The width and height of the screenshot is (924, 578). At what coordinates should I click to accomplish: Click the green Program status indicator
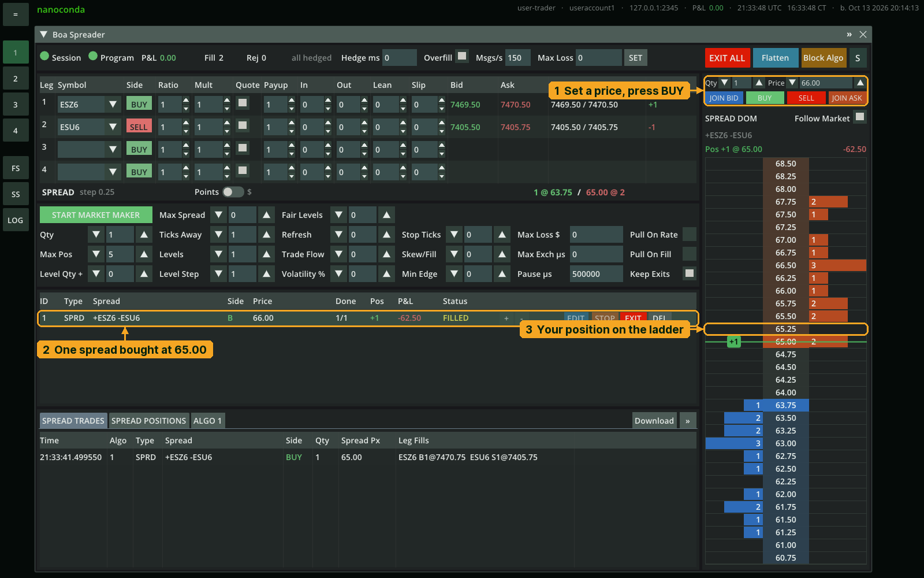(x=93, y=56)
